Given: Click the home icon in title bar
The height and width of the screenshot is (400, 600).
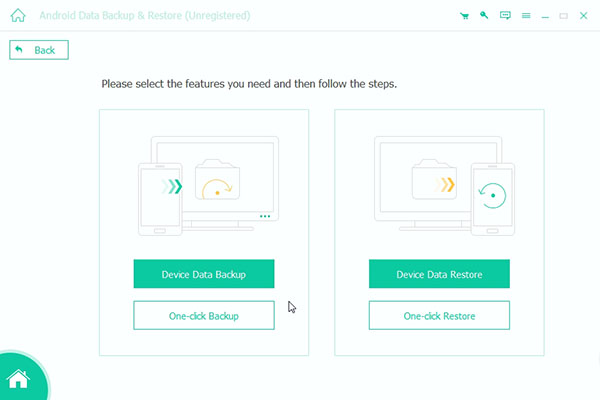Looking at the screenshot, I should [x=18, y=15].
